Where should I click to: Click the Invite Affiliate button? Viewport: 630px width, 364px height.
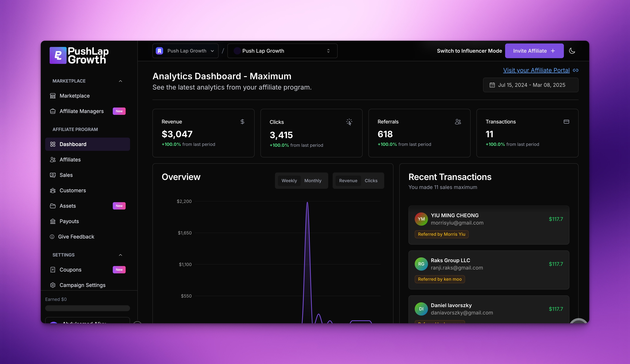tap(534, 51)
